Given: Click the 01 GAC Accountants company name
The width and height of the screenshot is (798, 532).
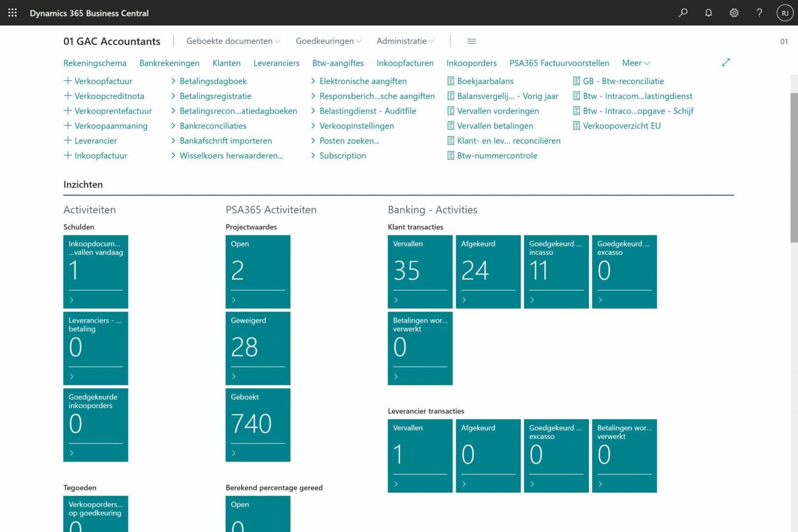Looking at the screenshot, I should [x=112, y=41].
